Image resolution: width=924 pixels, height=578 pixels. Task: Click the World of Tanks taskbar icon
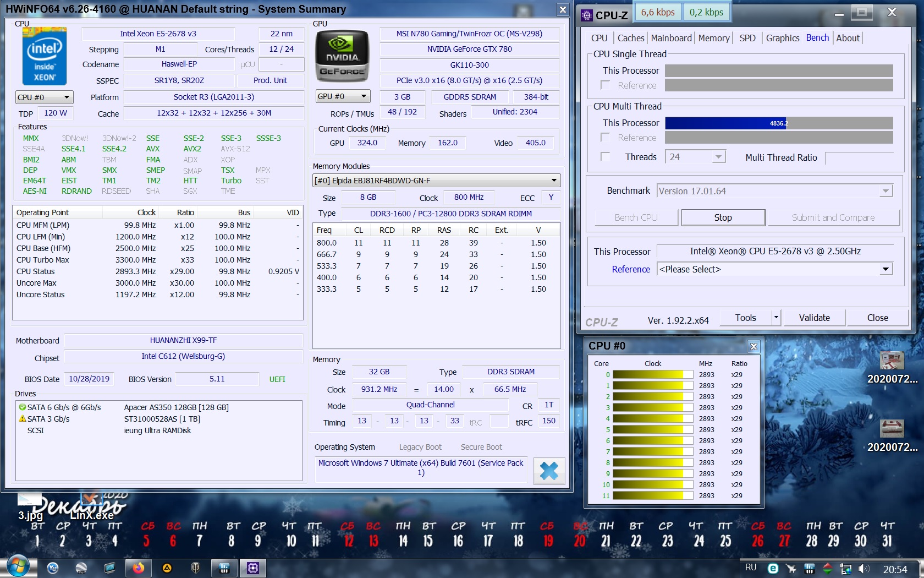coord(195,568)
